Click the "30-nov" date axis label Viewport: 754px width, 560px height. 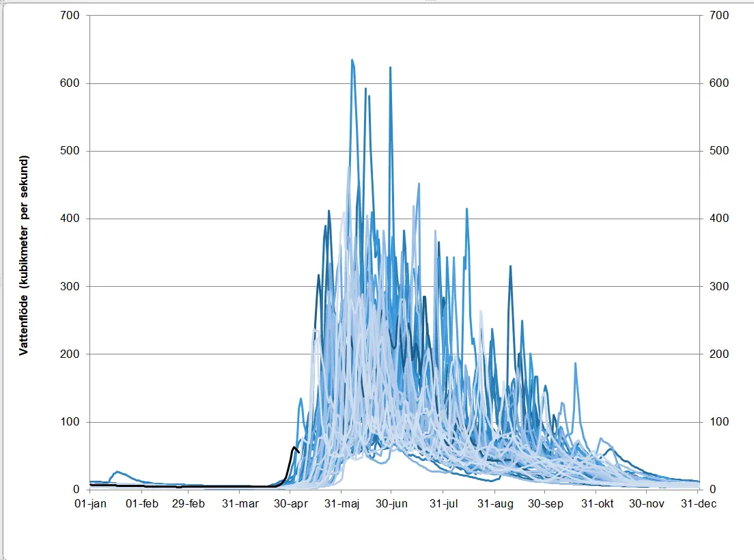coord(647,504)
